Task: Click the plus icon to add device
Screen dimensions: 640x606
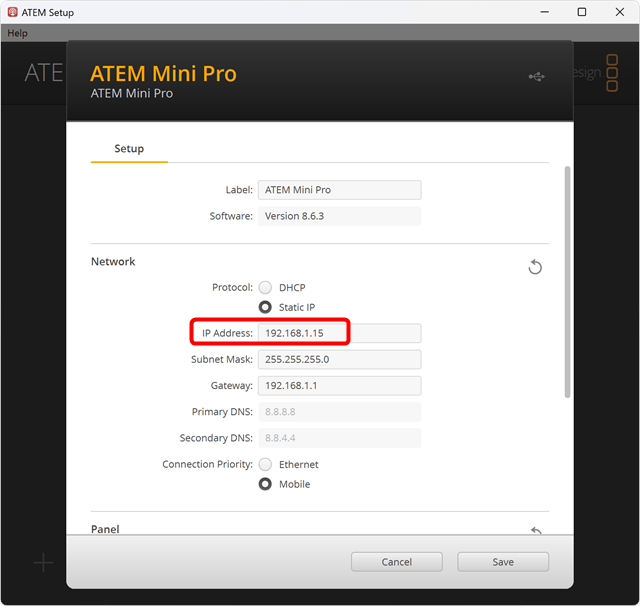Action: click(43, 563)
